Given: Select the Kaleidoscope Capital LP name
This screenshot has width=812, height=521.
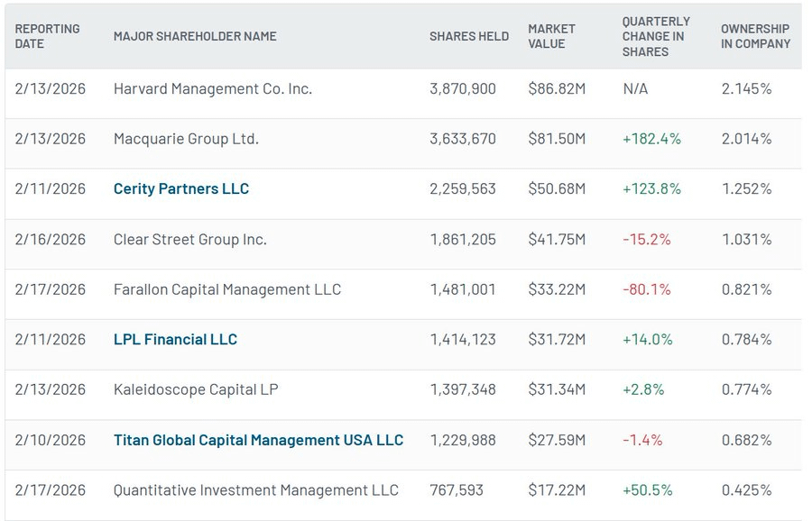Looking at the screenshot, I should pos(196,389).
